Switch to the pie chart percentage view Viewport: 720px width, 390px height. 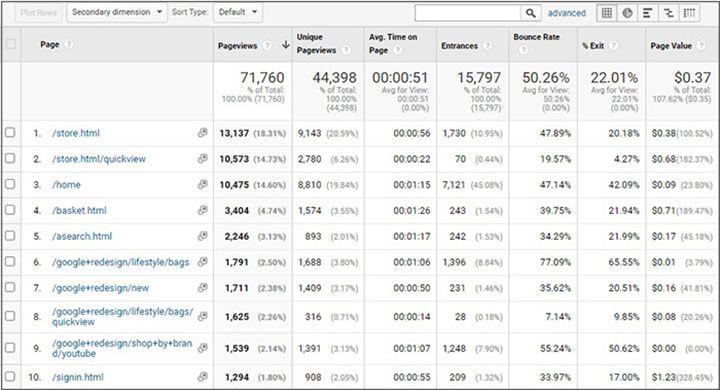point(627,13)
